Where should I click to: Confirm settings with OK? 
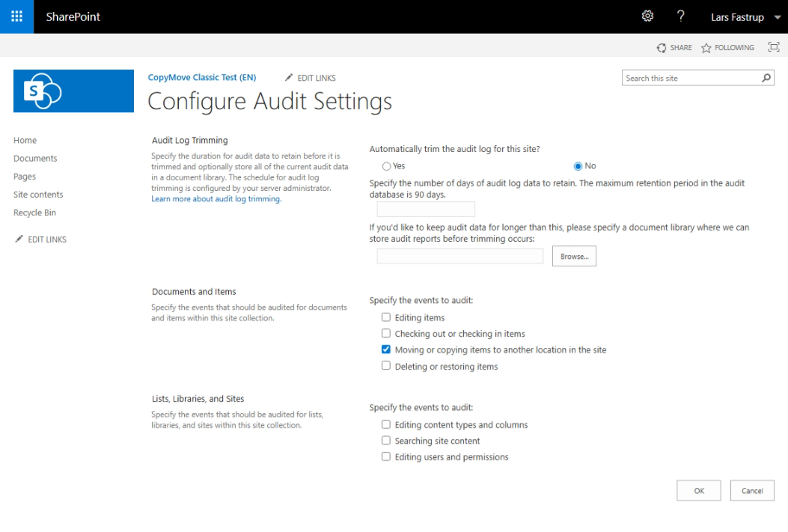click(697, 490)
